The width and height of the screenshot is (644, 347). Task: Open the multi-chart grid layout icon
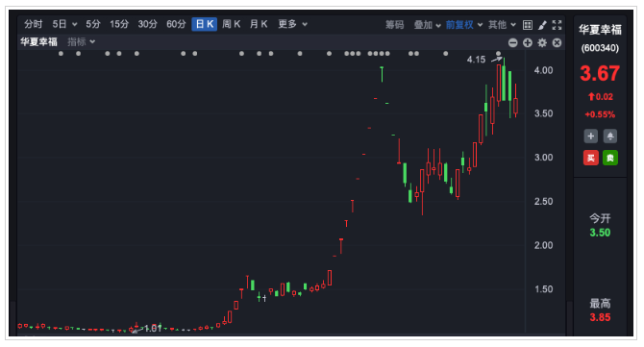(528, 25)
